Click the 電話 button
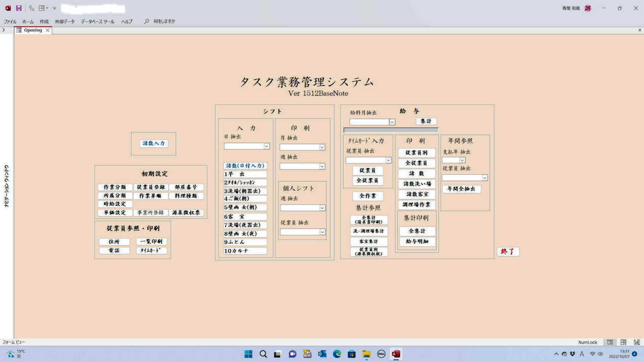This screenshot has height=362, width=644. pos(114,251)
